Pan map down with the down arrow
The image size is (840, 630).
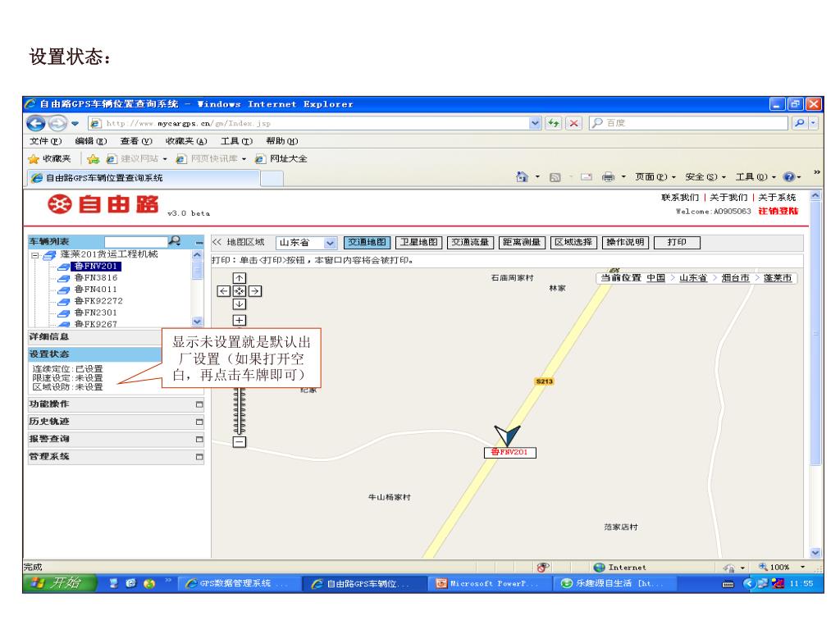pyautogui.click(x=240, y=304)
